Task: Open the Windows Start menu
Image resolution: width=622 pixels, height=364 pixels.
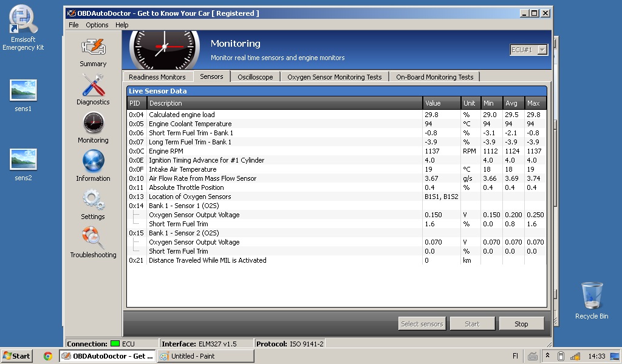Action: pos(16,356)
